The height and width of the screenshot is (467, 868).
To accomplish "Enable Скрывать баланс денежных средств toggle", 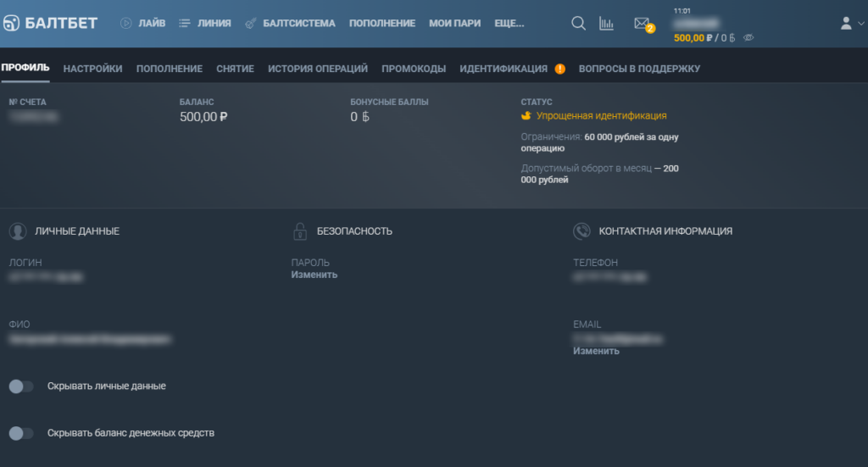I will pyautogui.click(x=21, y=433).
